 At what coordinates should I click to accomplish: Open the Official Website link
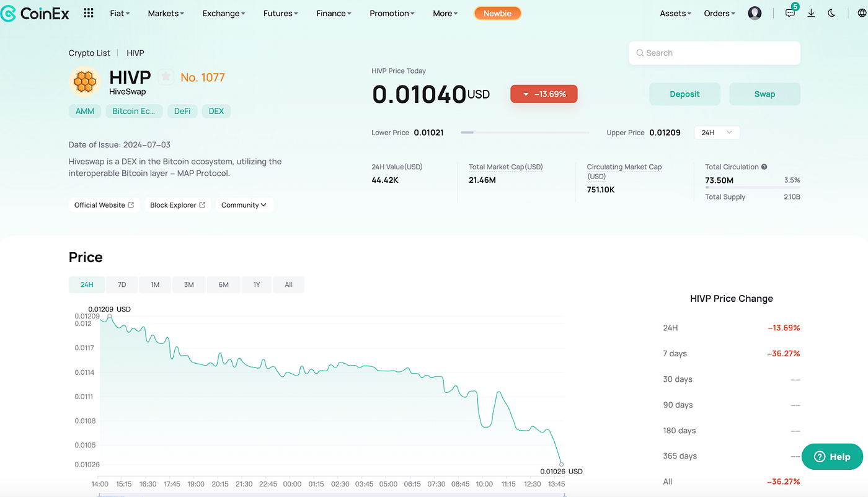(104, 205)
